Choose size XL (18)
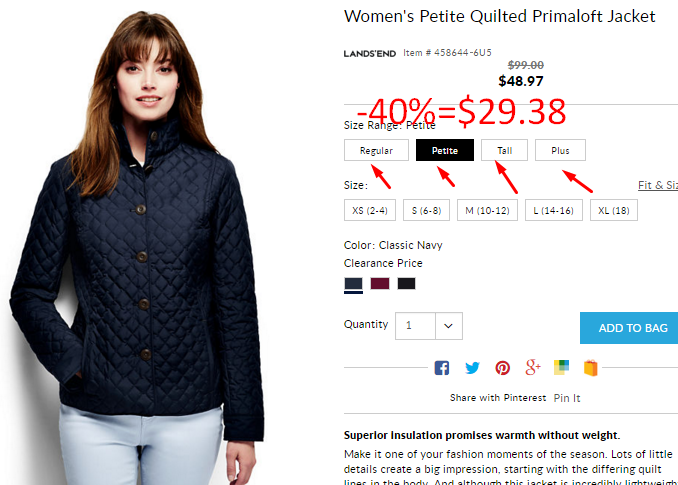The width and height of the screenshot is (678, 485). [x=614, y=211]
